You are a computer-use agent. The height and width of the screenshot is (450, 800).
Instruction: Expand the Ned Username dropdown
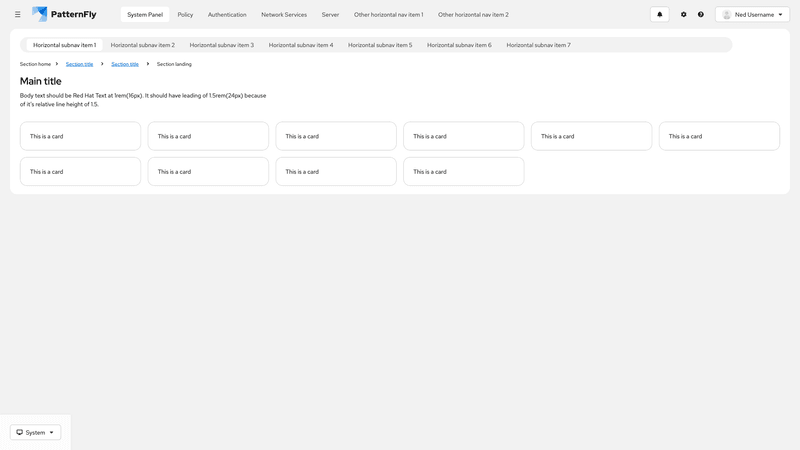click(x=752, y=15)
